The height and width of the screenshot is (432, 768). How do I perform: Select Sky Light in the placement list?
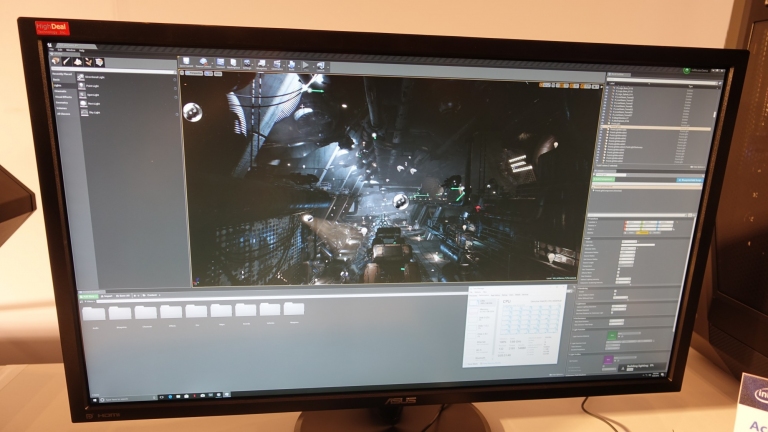91,113
